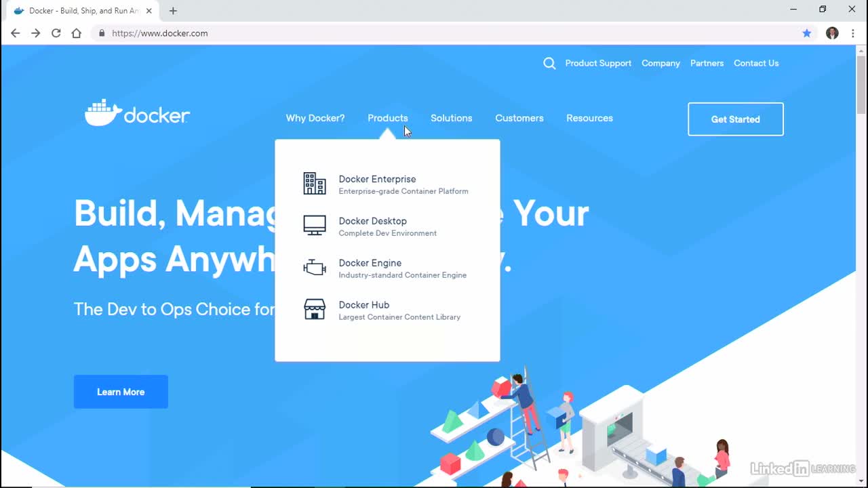Viewport: 868px width, 488px height.
Task: Click the browser forward arrow
Action: click(x=35, y=33)
